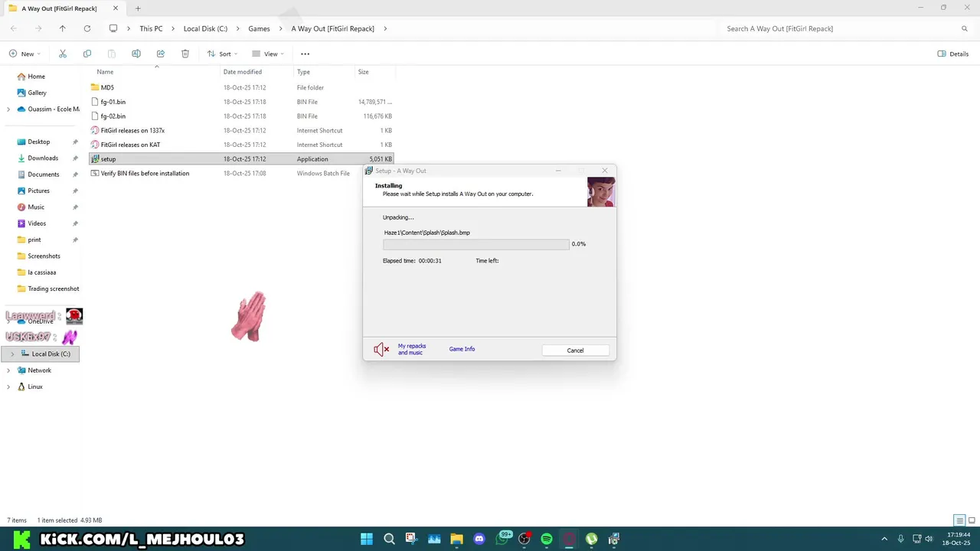Sort files by Name column header
Viewport: 980px width, 551px height.
pos(105,72)
